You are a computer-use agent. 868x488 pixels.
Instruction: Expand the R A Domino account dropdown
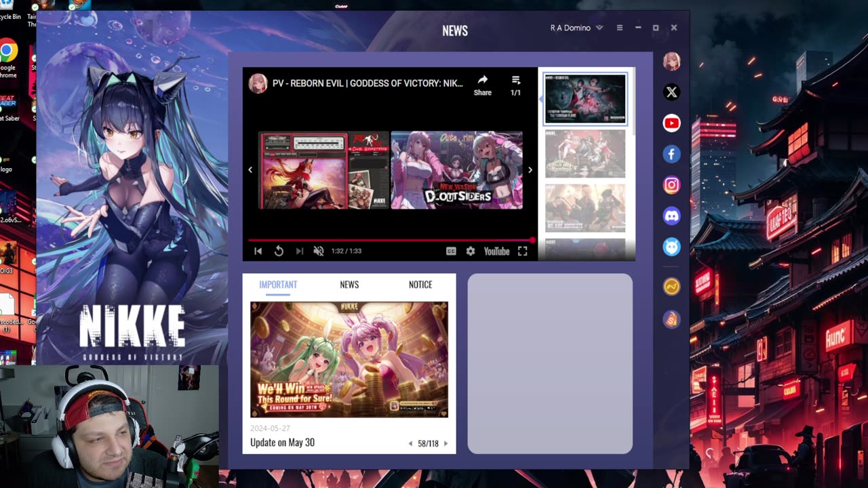[x=598, y=28]
